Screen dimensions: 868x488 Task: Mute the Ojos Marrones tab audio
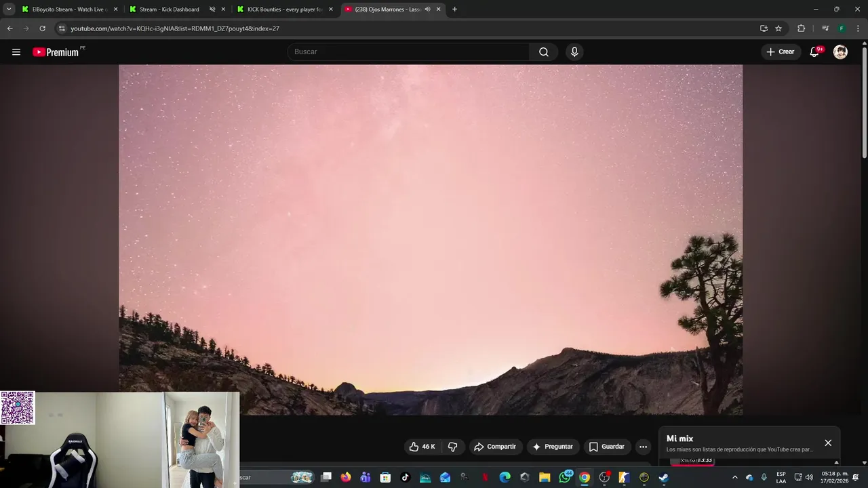(x=427, y=9)
